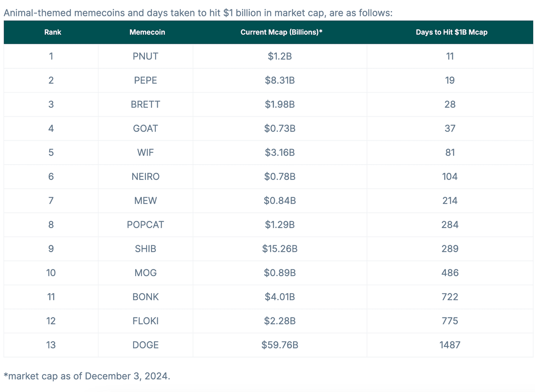Select the PNUT memecoin cell

(x=145, y=56)
